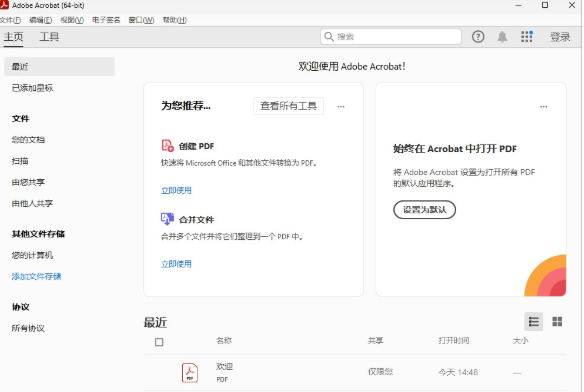
Task: Click the search magnifier icon
Action: [x=328, y=37]
